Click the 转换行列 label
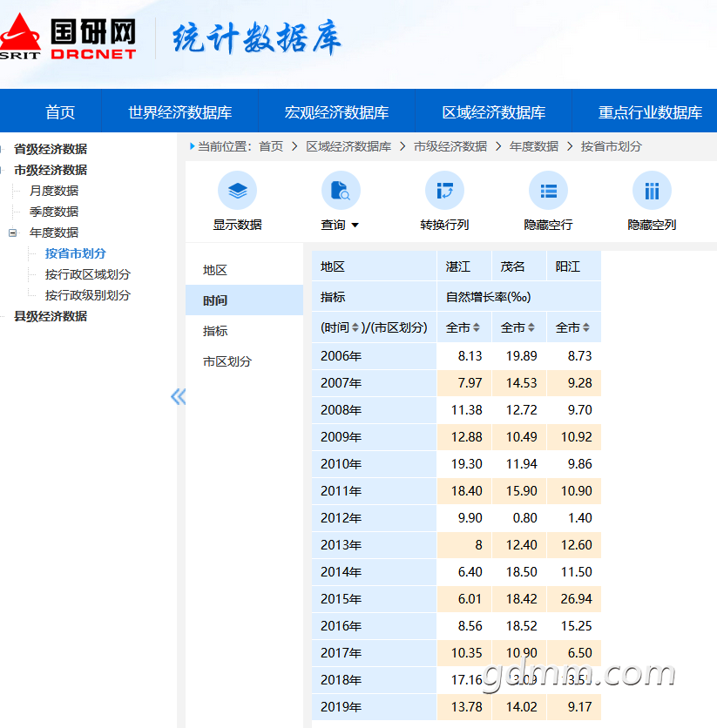The width and height of the screenshot is (717, 728). pos(444,225)
